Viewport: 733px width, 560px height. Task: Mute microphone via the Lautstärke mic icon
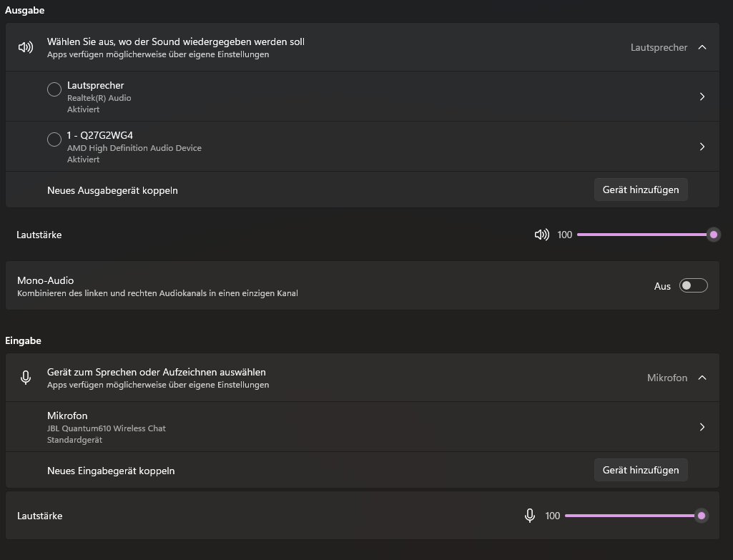pos(530,516)
